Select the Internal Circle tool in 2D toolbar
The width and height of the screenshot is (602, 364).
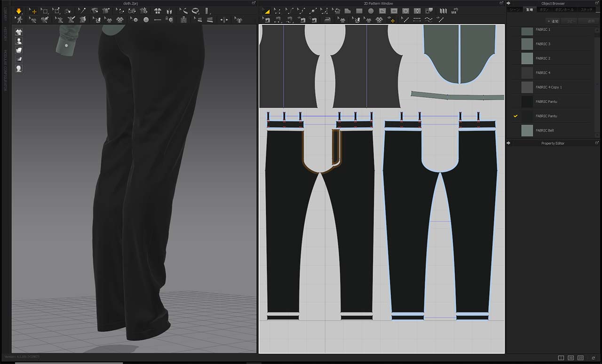pos(406,11)
